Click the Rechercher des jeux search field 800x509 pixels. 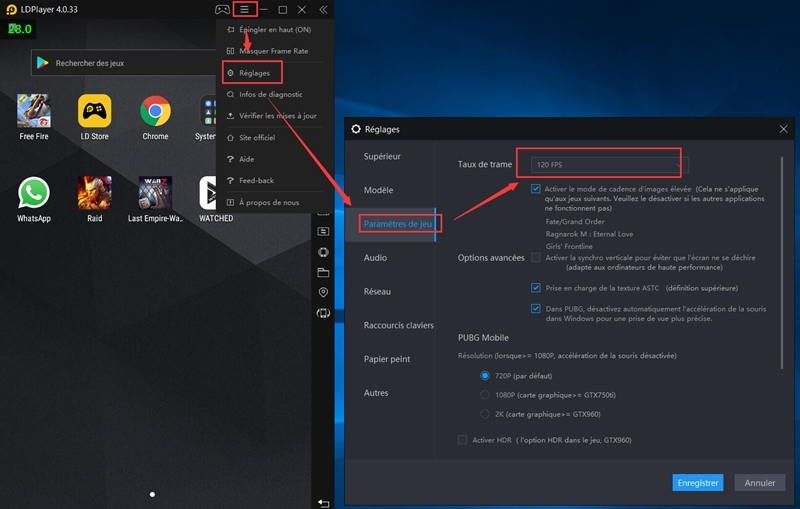pos(125,63)
